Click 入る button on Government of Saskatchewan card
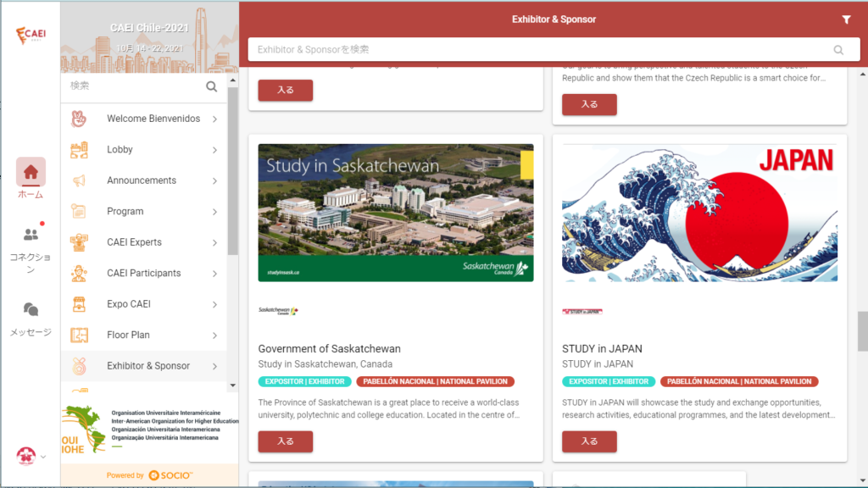 (x=285, y=441)
